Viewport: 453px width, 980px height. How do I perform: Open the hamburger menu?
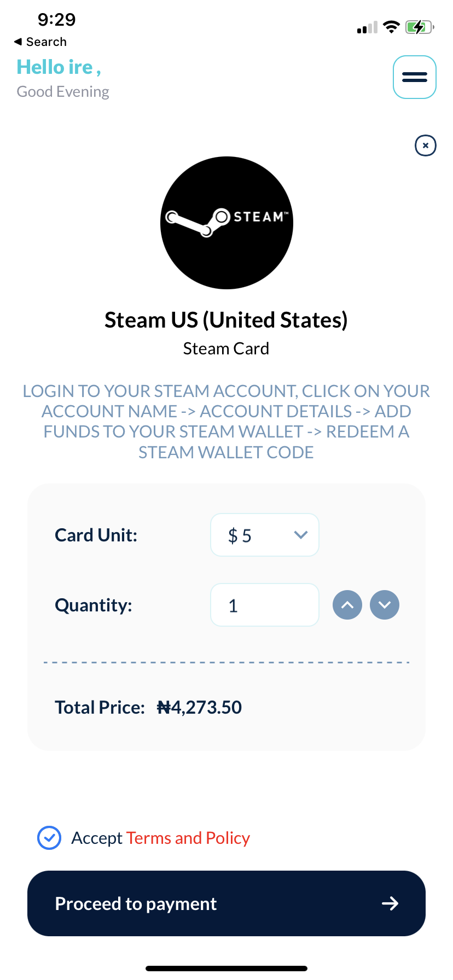[415, 77]
